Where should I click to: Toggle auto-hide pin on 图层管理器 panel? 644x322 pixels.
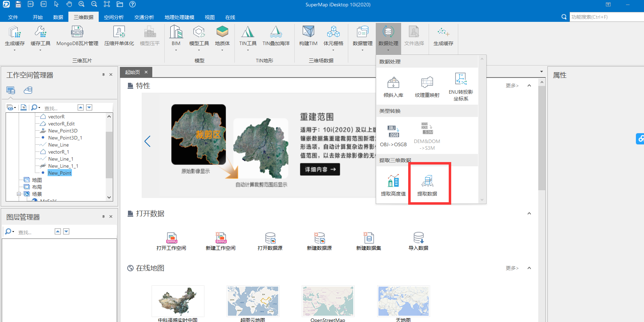(103, 216)
